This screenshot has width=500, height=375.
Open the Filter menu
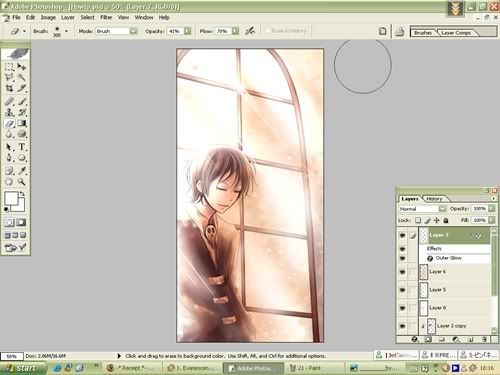106,17
